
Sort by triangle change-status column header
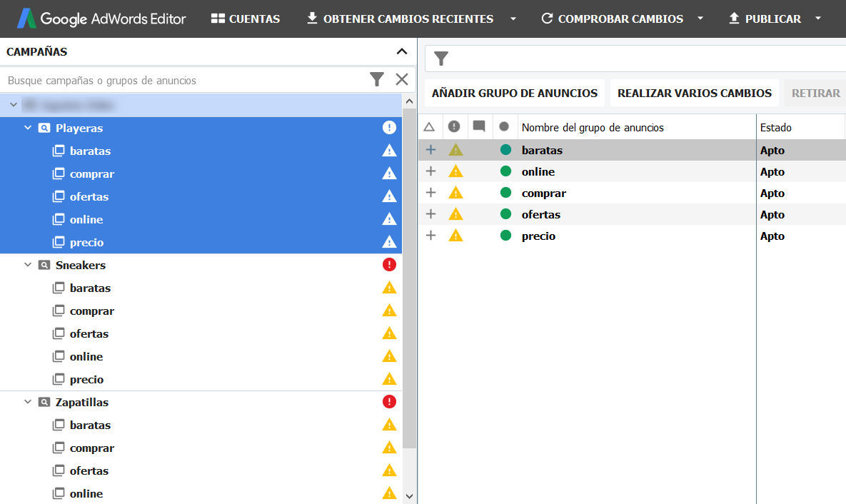point(429,127)
